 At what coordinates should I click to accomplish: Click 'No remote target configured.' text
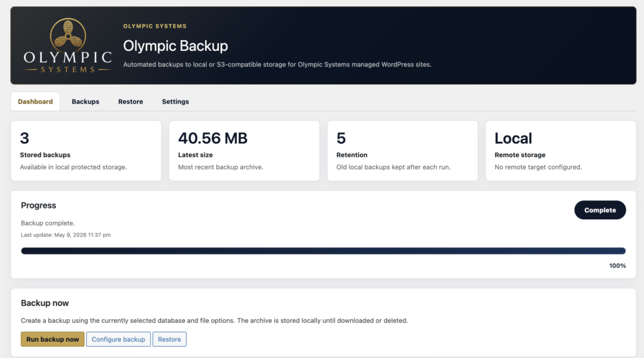[x=538, y=167]
